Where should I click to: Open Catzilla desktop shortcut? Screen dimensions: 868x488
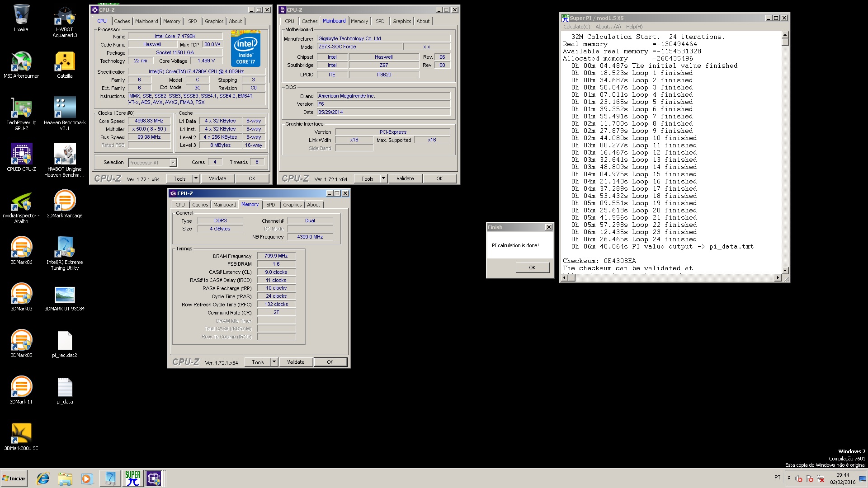pos(65,65)
